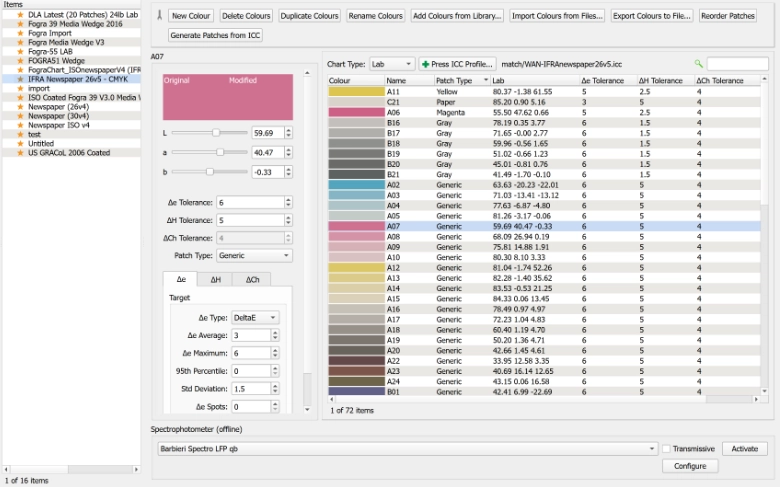This screenshot has height=487, width=780.
Task: Click the green plus Press ICC Profile button
Action: pos(457,64)
